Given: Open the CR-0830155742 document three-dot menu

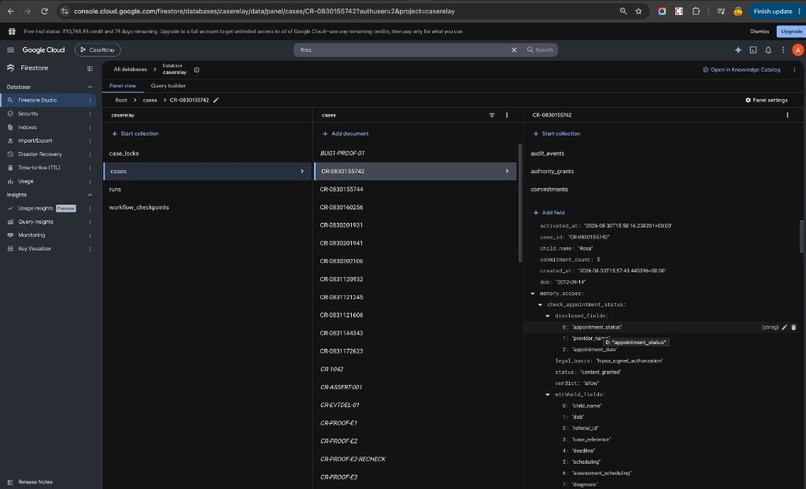Looking at the screenshot, I should pos(787,115).
